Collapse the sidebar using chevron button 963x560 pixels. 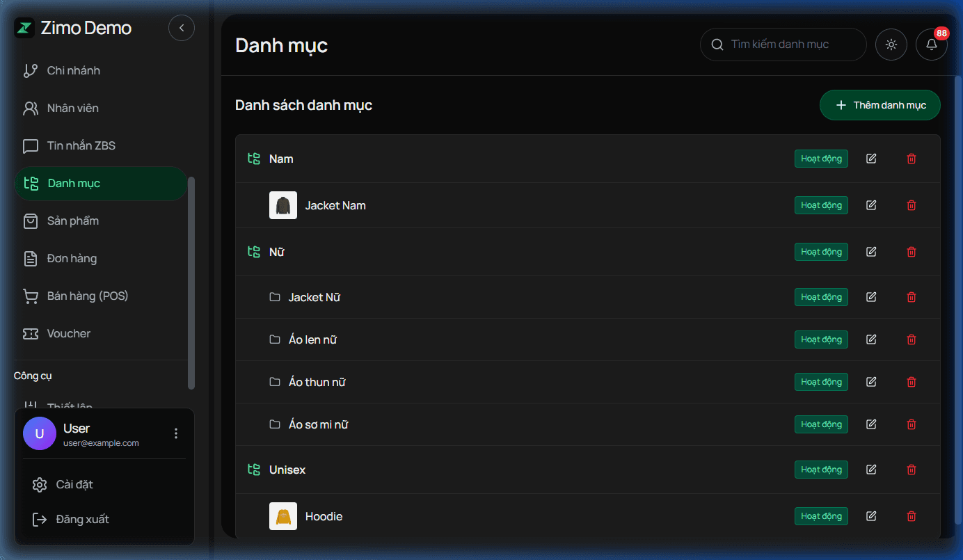[x=182, y=28]
